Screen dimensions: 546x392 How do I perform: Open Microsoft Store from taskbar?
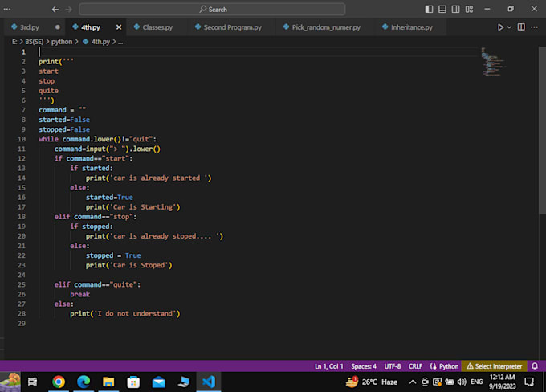coord(133,382)
